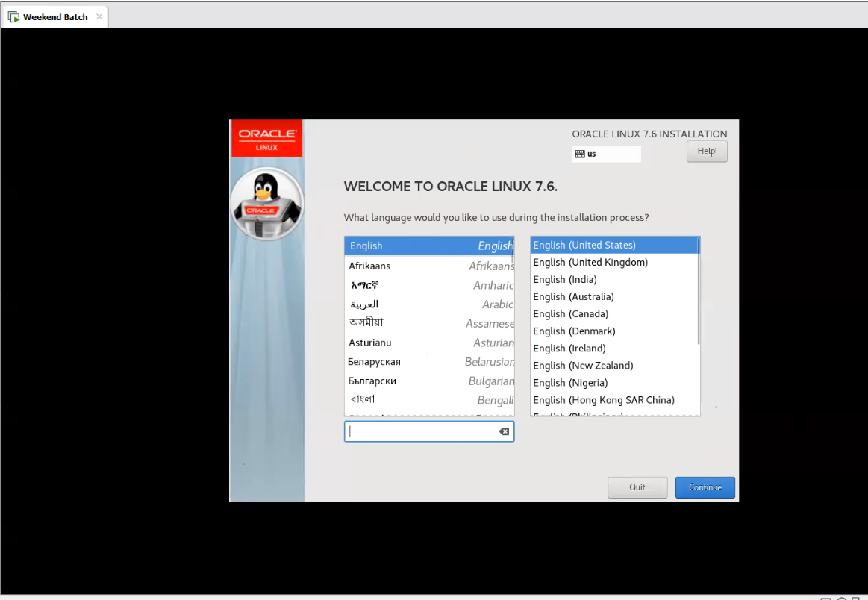868x600 pixels.
Task: Choose English (Hong Kong SAR China) locale
Action: 613,400
